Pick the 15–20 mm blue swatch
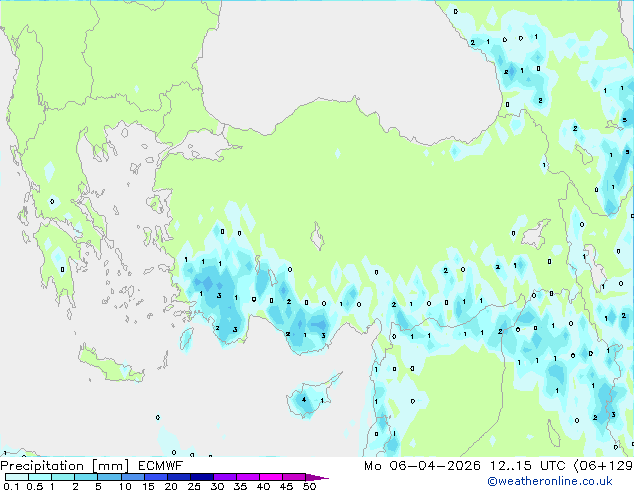Screen dimensions: 634x490 point(155,477)
